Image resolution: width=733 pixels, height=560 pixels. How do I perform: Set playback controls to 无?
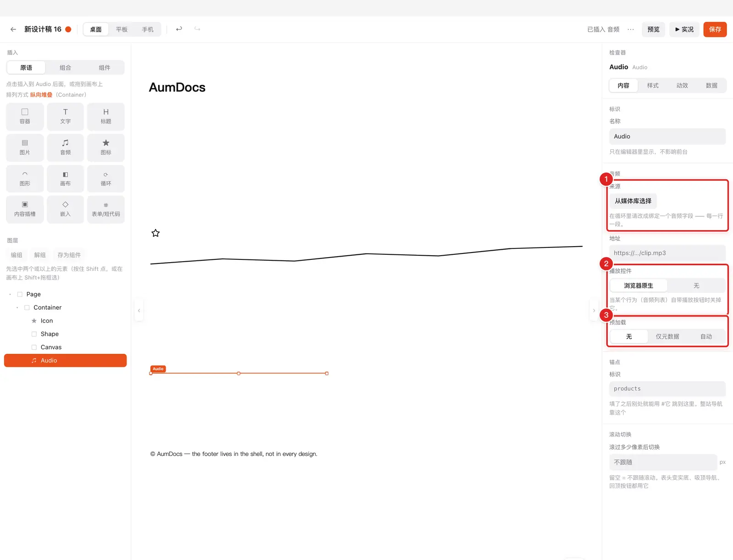(x=696, y=285)
